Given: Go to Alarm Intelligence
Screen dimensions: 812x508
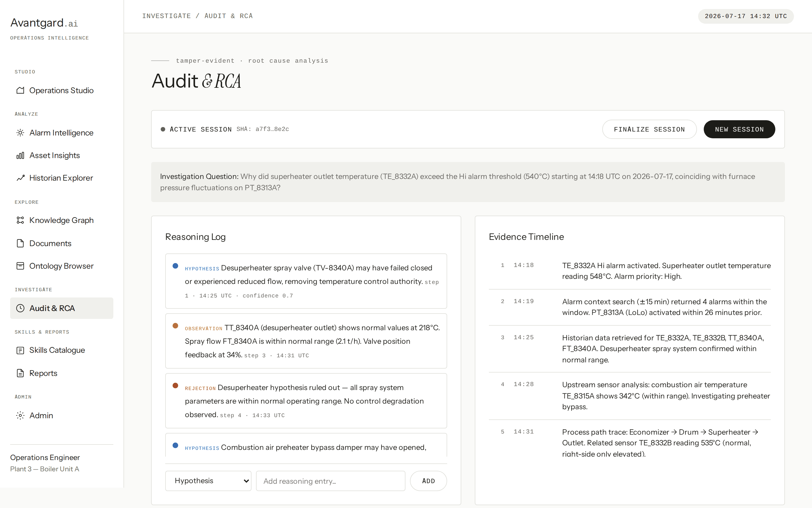Looking at the screenshot, I should pos(62,133).
